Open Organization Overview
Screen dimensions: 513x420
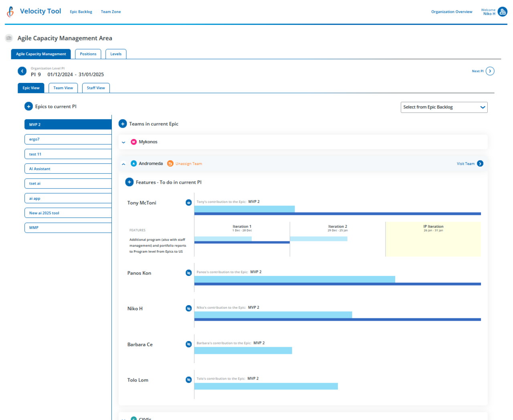[452, 12]
